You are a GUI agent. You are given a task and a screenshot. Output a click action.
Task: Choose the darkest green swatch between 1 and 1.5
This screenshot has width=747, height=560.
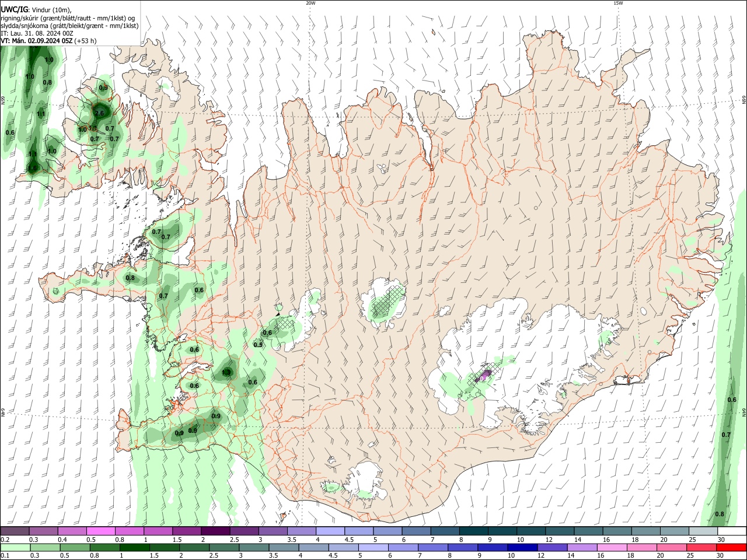coord(134,547)
